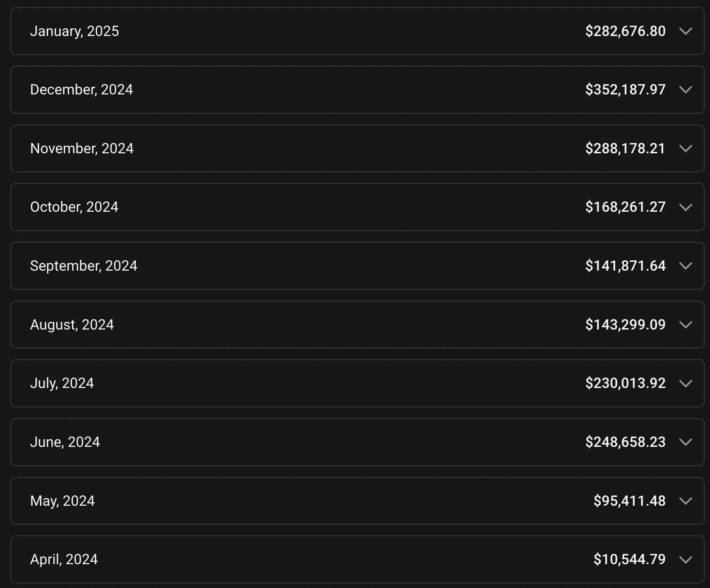Expand the April, 2024 chevron

[x=685, y=560]
